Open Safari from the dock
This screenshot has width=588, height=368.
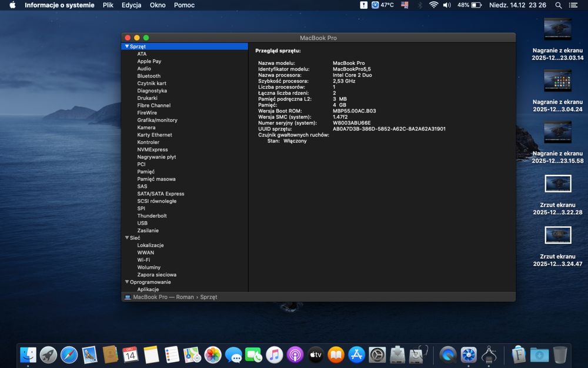(69, 354)
